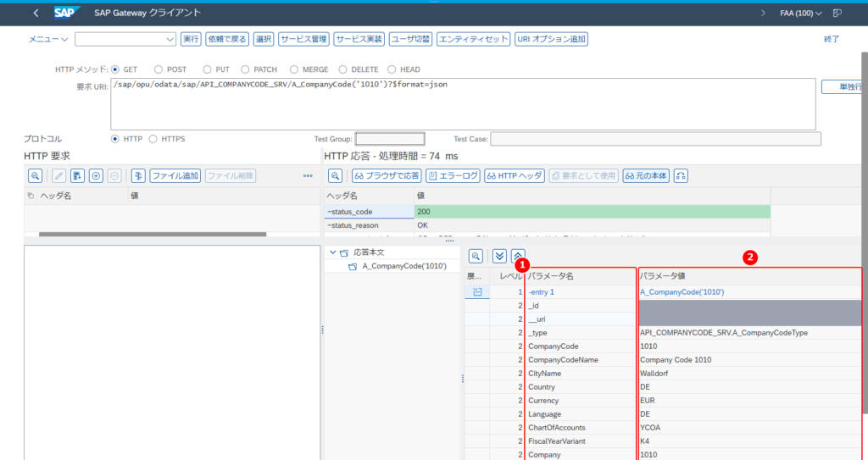This screenshot has height=460, width=868.
Task: Click the request URI text area
Action: tap(463, 104)
